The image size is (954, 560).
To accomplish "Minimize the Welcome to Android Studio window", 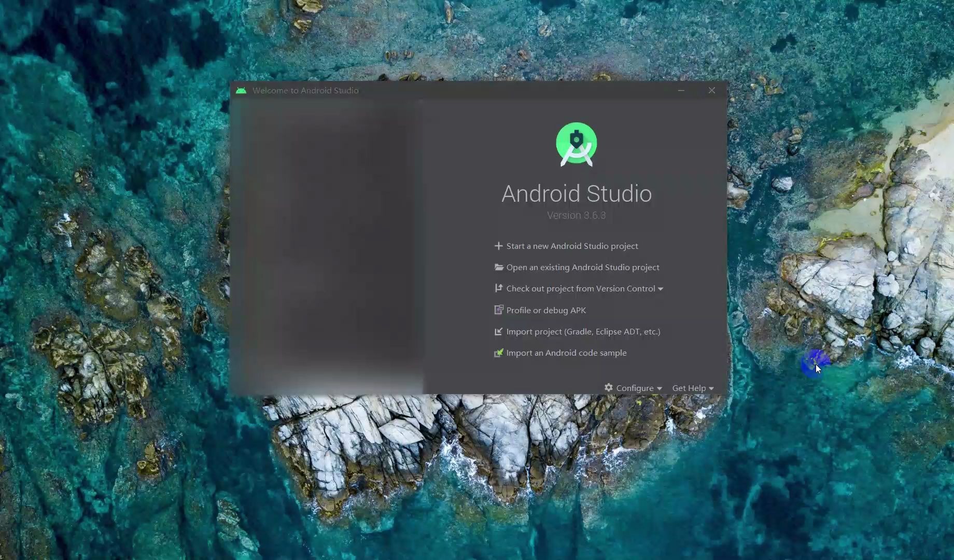I will 681,90.
